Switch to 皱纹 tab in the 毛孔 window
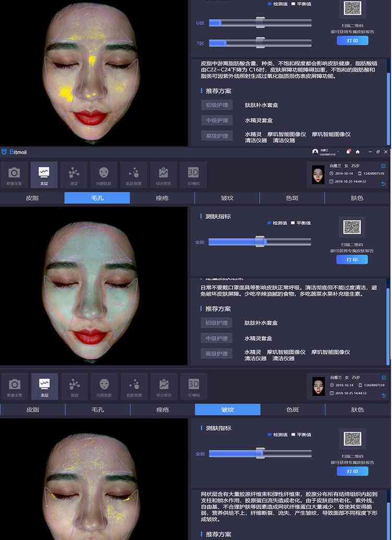 (227, 198)
